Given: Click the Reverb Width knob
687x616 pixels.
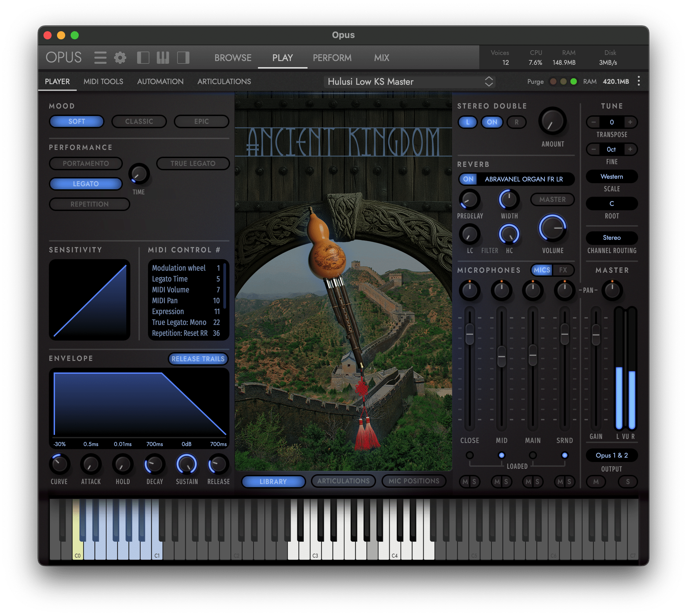Looking at the screenshot, I should click(509, 200).
